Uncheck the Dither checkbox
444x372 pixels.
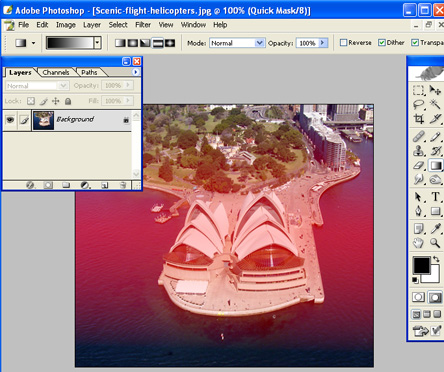point(382,43)
